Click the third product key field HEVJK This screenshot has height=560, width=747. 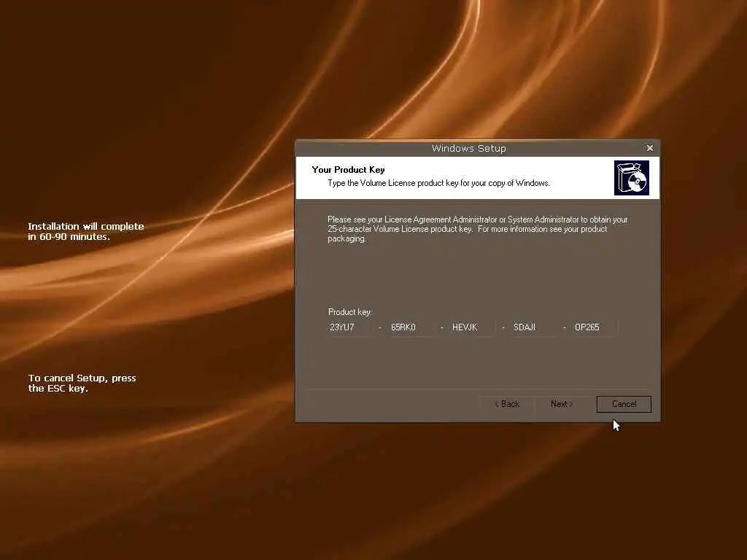pos(472,327)
